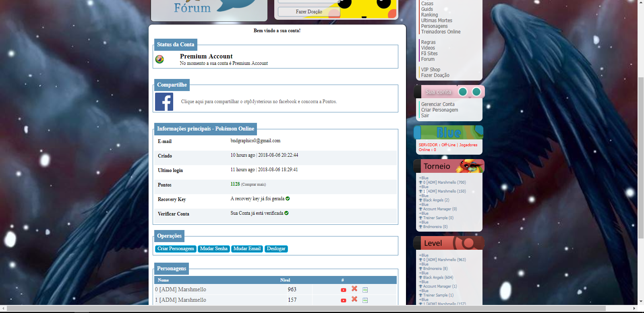The height and width of the screenshot is (313, 644).
Task: Click the Sua Conta já está verificada text
Action: click(x=257, y=213)
